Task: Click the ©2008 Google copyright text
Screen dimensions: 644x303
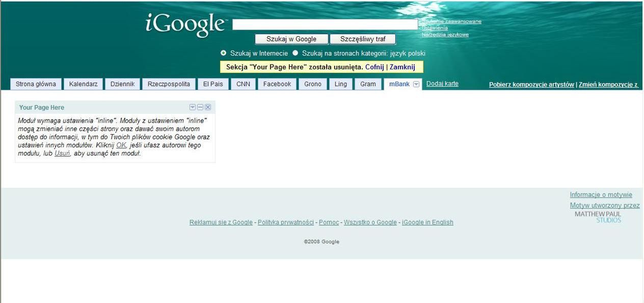Action: [321, 242]
